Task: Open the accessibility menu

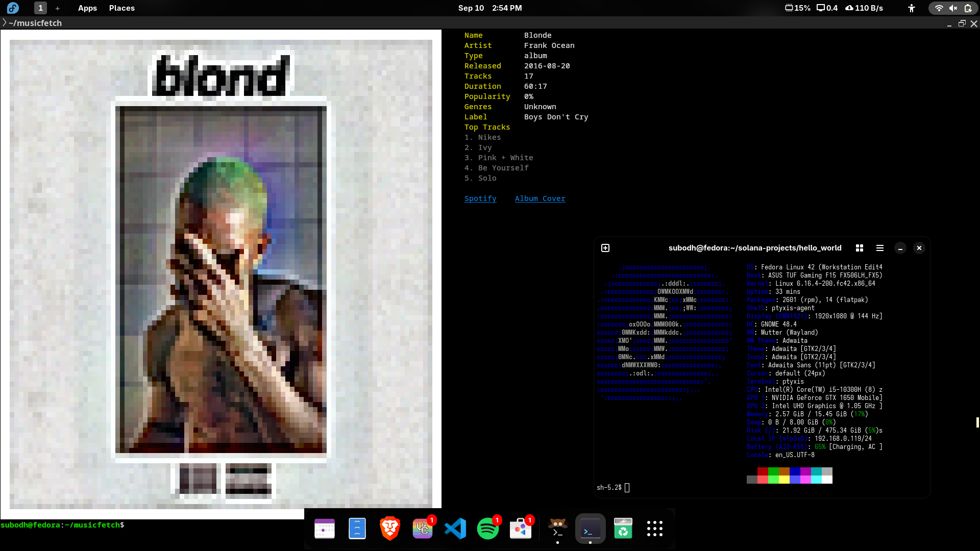Action: [912, 8]
